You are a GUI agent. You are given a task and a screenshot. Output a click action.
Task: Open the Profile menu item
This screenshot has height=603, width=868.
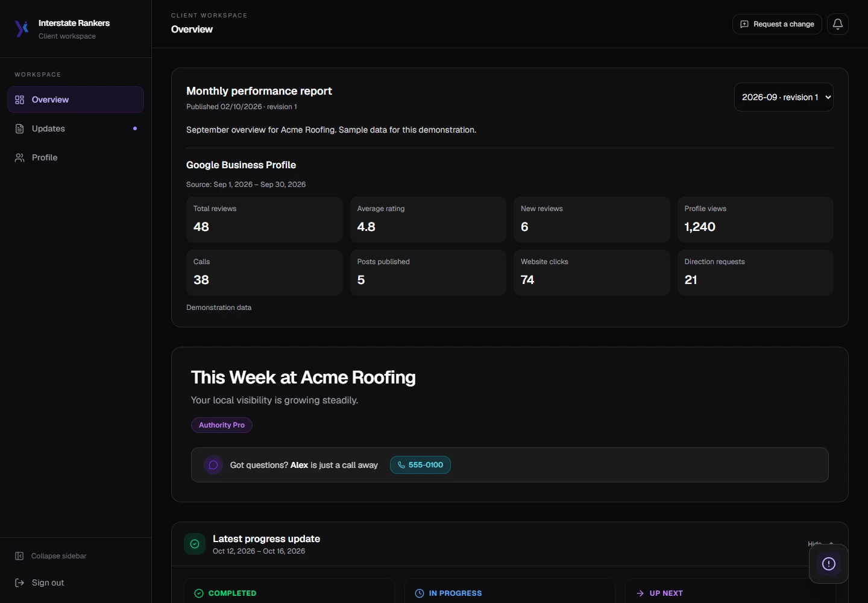(75, 157)
